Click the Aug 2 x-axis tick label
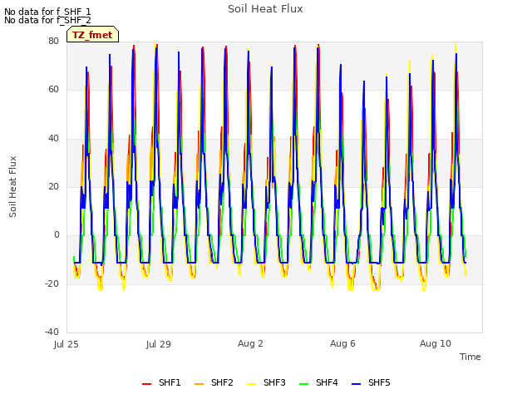Image resolution: width=532 pixels, height=399 pixels. pyautogui.click(x=250, y=343)
